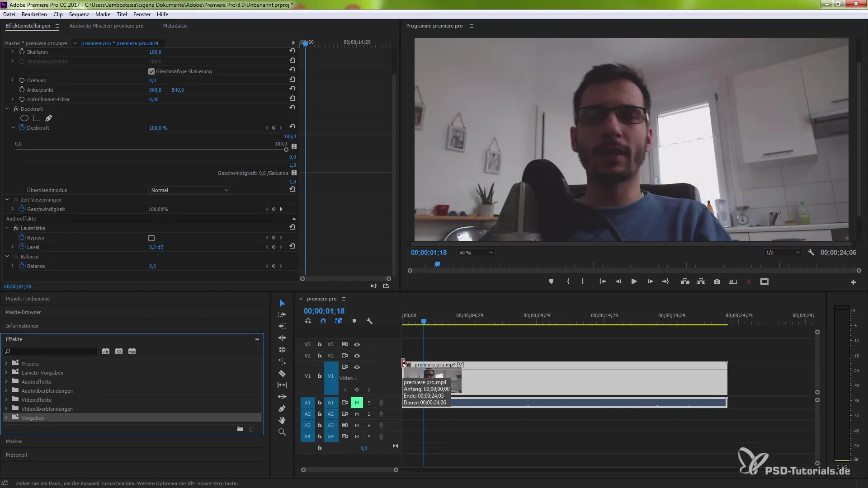Select the Slip tool
The image size is (868, 488).
282,385
